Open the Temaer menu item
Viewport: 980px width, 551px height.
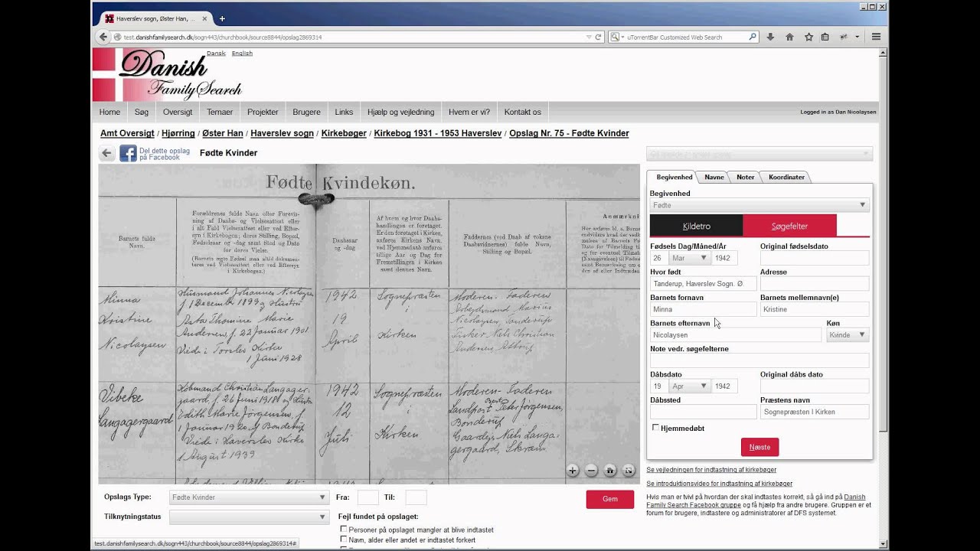pyautogui.click(x=220, y=112)
